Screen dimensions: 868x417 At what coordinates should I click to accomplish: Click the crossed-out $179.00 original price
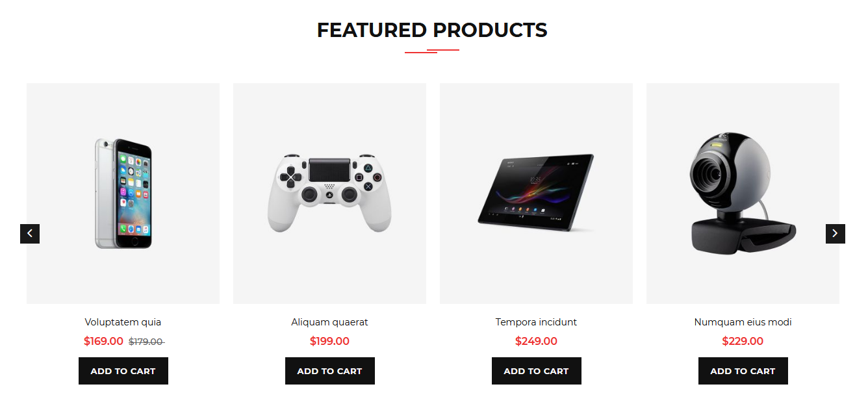tap(146, 341)
